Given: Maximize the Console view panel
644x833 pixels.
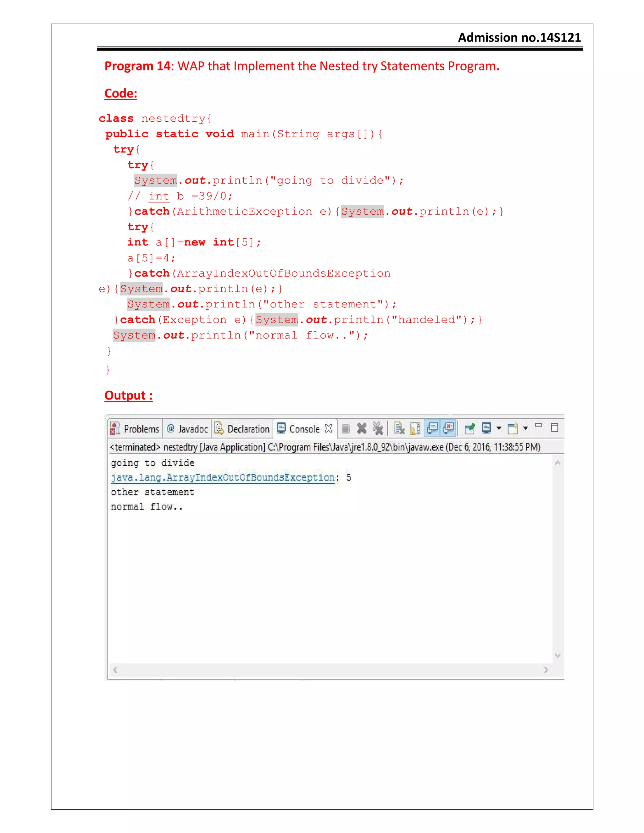Looking at the screenshot, I should point(555,428).
